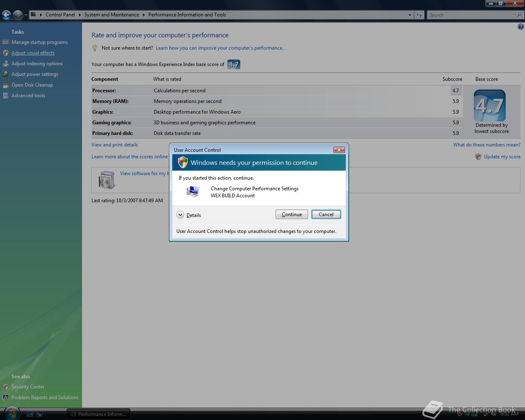
Task: Open the recent pages dropdown arrow
Action: [x=26, y=15]
